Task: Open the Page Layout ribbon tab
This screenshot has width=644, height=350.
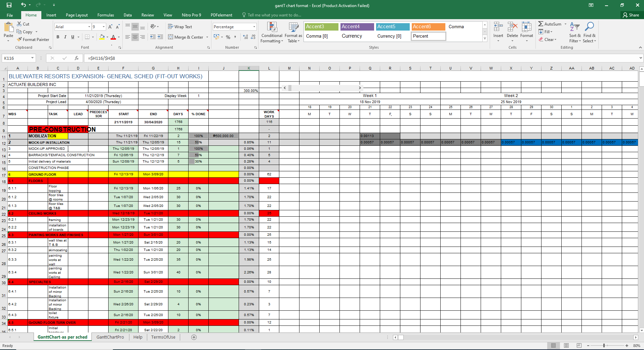Action: (x=77, y=15)
